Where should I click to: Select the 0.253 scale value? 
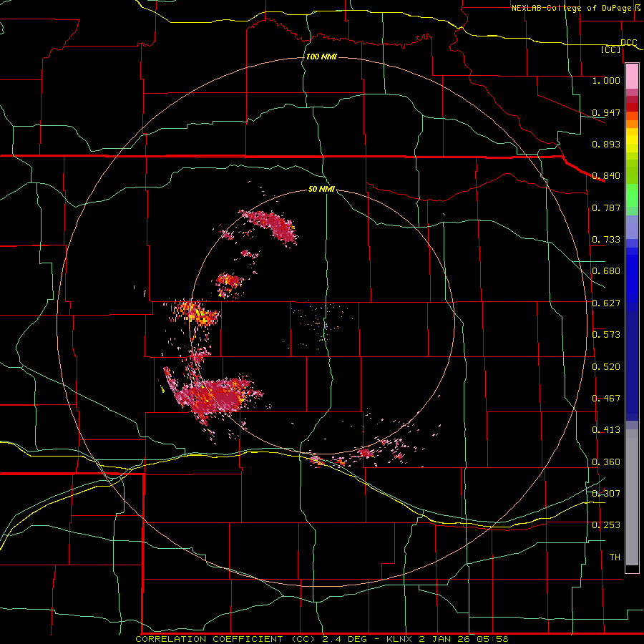[x=606, y=525]
